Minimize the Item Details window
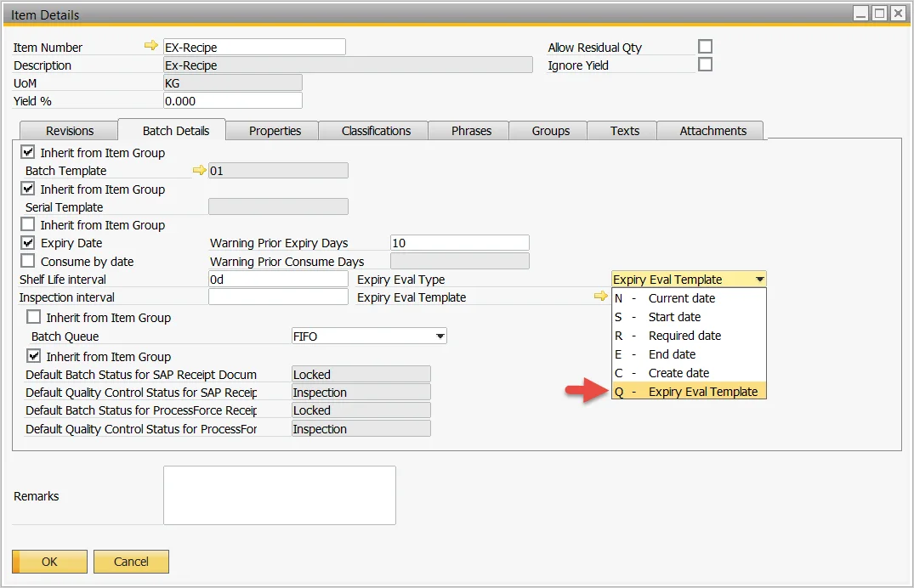The width and height of the screenshot is (914, 588). 861,14
